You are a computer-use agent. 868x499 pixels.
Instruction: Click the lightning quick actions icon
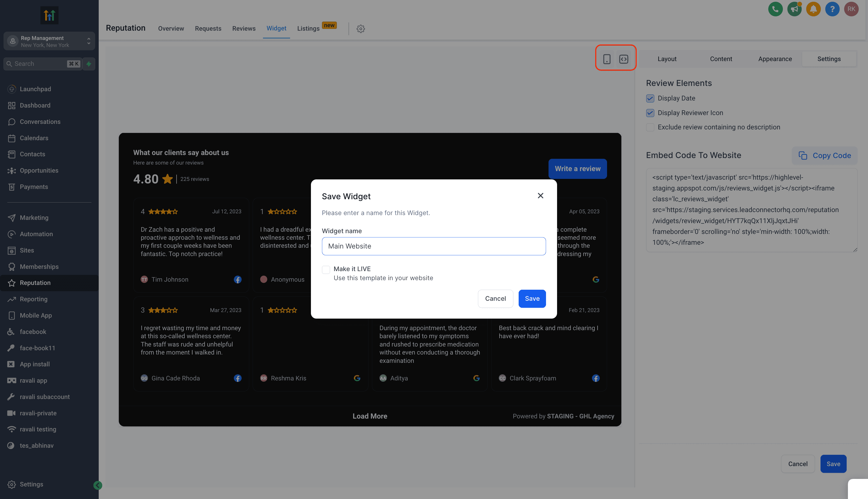89,64
